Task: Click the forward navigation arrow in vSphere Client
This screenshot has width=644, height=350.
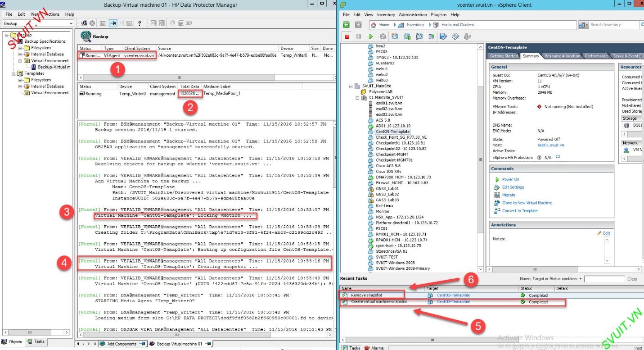Action: (358, 25)
